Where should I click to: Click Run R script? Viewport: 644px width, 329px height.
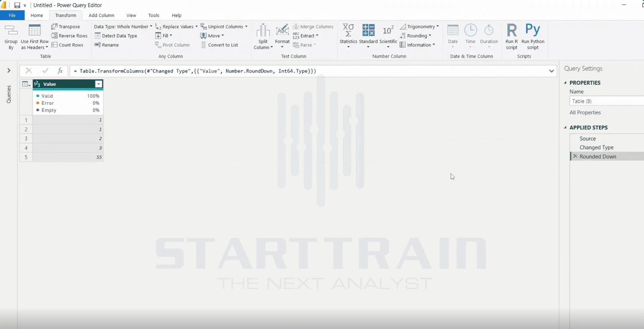pos(511,37)
